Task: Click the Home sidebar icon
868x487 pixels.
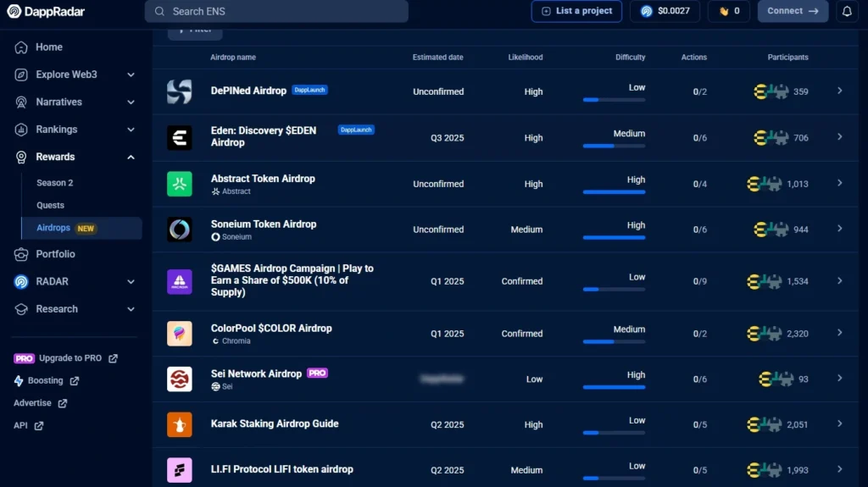Action: (21, 47)
